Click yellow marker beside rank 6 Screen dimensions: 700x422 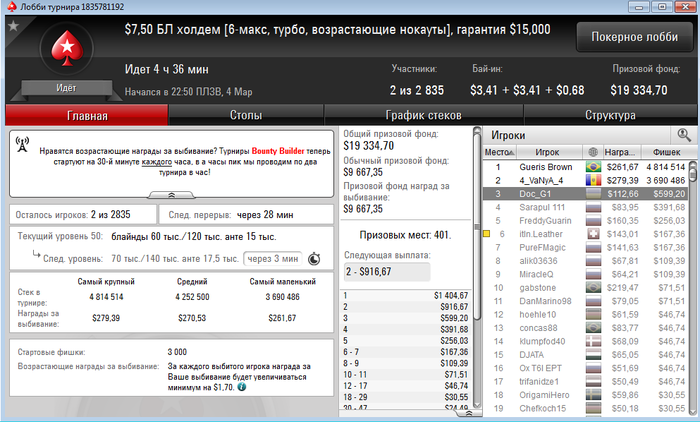click(487, 234)
